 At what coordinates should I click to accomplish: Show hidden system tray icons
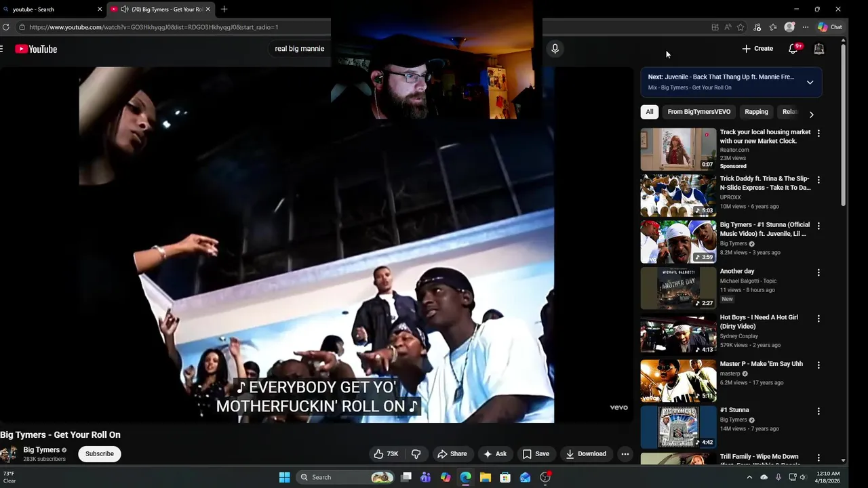point(749,477)
